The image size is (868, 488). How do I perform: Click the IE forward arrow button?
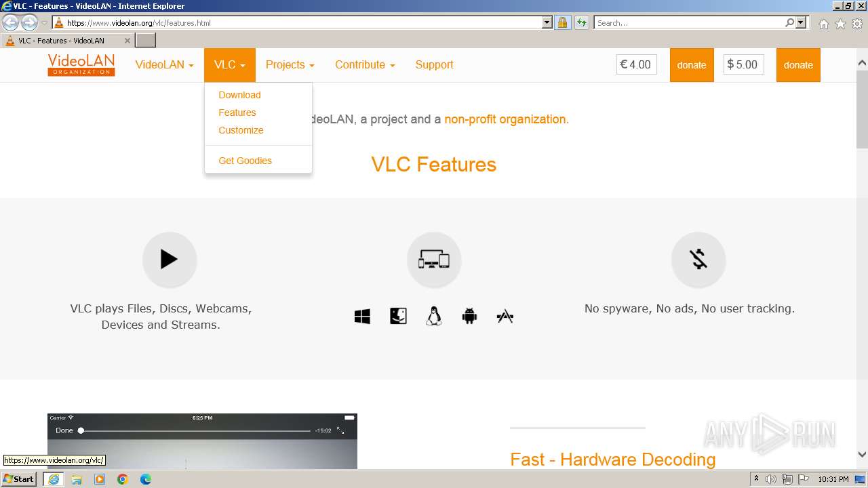(29, 23)
